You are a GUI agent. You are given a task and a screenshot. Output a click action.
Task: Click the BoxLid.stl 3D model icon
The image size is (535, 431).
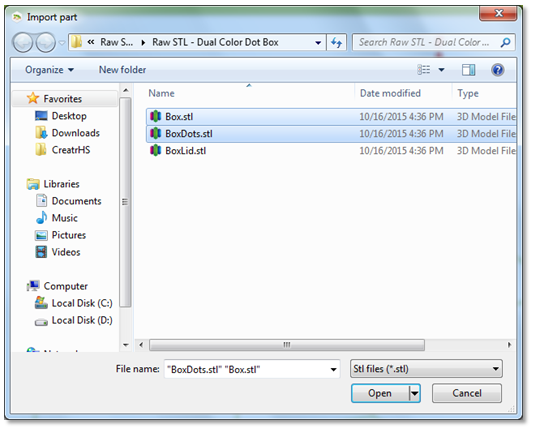156,150
